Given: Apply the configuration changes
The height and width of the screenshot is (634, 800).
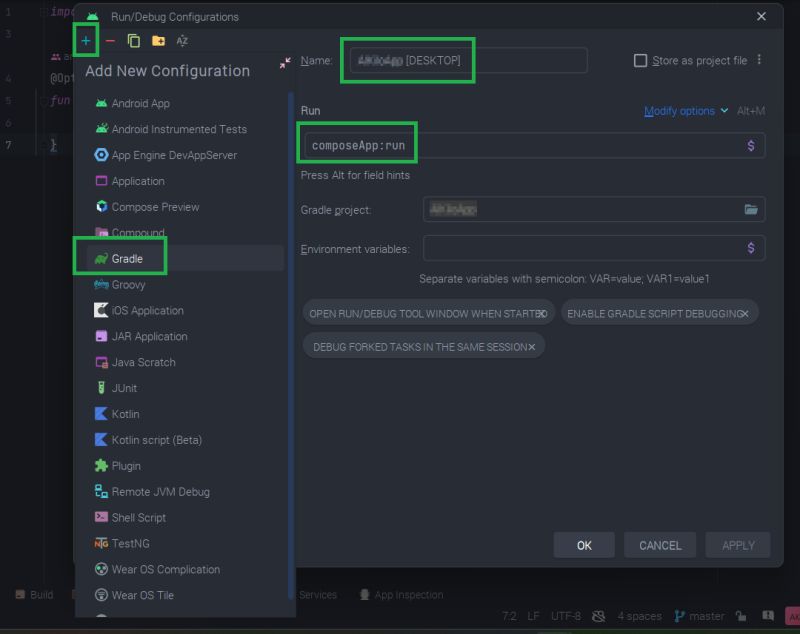Looking at the screenshot, I should click(737, 545).
